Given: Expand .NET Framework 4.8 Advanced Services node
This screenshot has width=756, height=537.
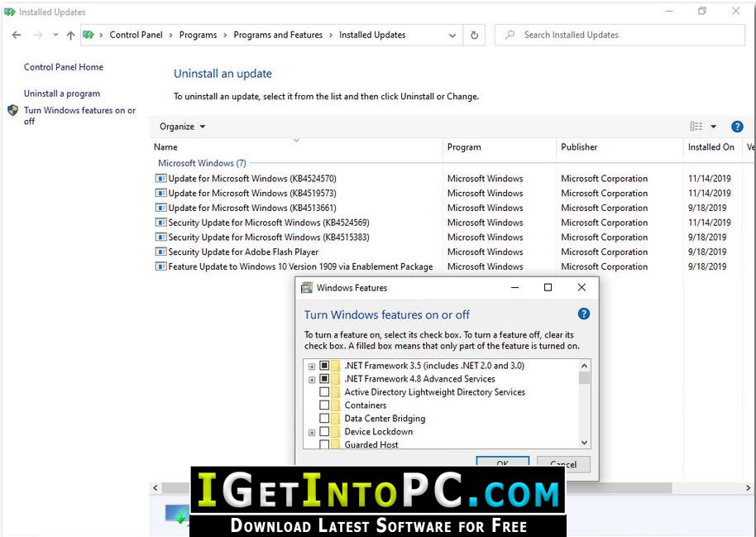Looking at the screenshot, I should click(x=312, y=380).
